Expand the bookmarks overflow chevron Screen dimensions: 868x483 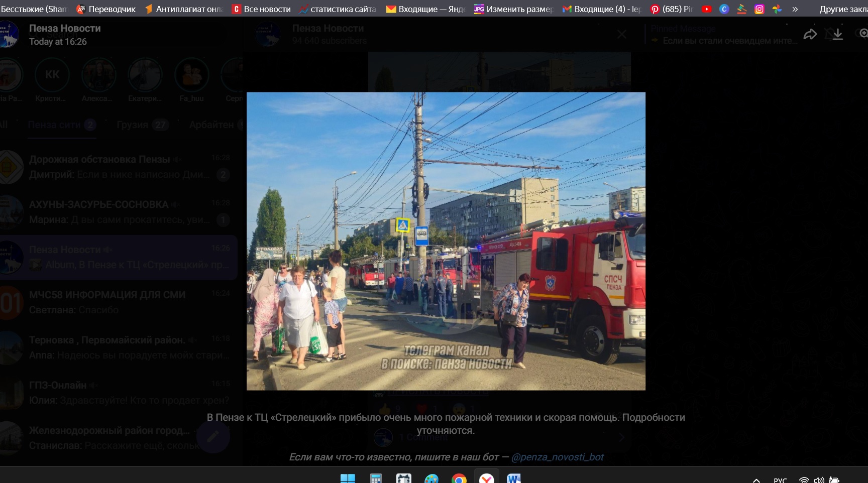[x=795, y=9]
